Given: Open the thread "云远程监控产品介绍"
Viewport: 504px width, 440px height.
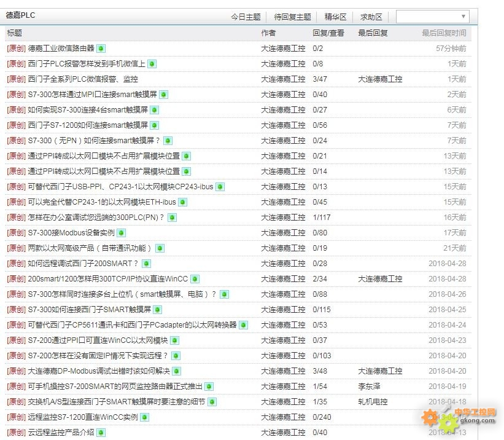Looking at the screenshot, I should (x=61, y=433).
